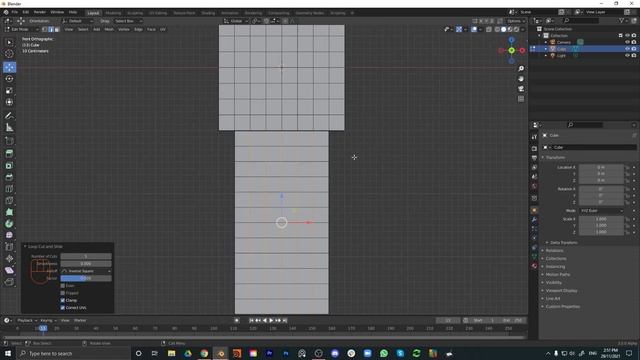640x360 pixels.
Task: Uncheck the Clamp checkbox
Action: (x=63, y=300)
